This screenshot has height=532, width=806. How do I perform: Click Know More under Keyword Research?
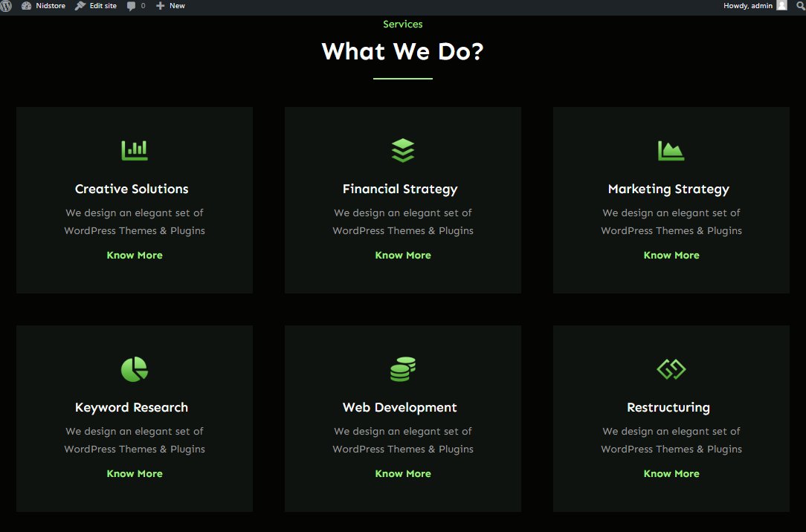point(135,473)
